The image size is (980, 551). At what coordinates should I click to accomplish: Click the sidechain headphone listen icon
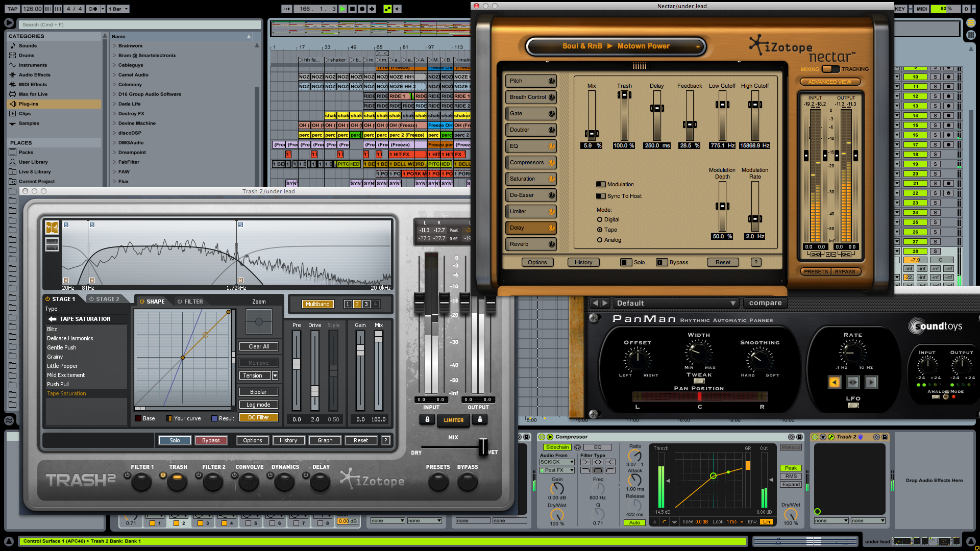click(x=577, y=447)
